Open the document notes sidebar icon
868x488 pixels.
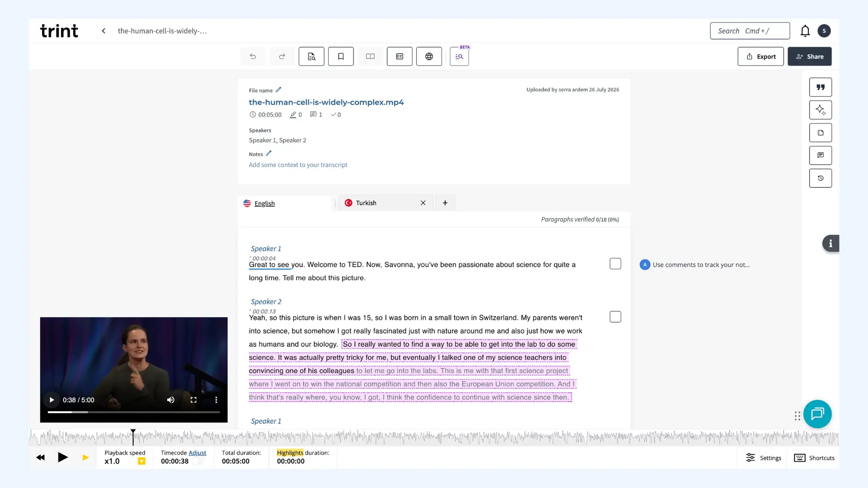821,133
